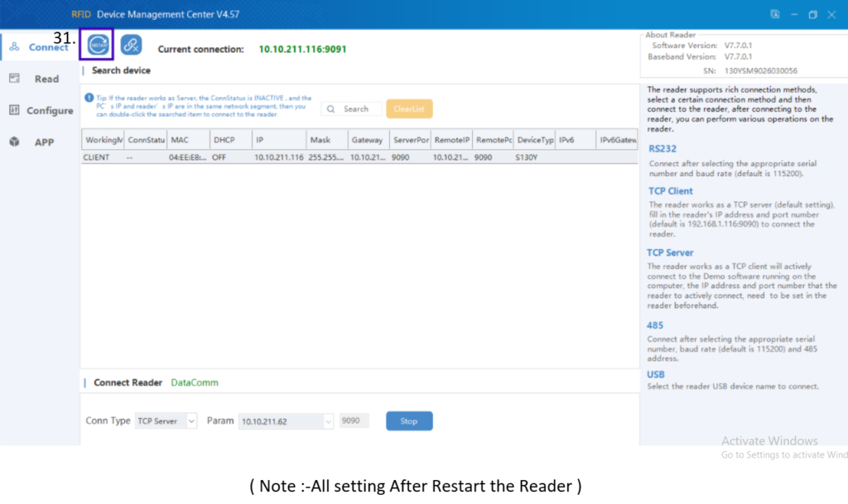Click the USB heading link
Screen dimensions: 848x504
(656, 374)
